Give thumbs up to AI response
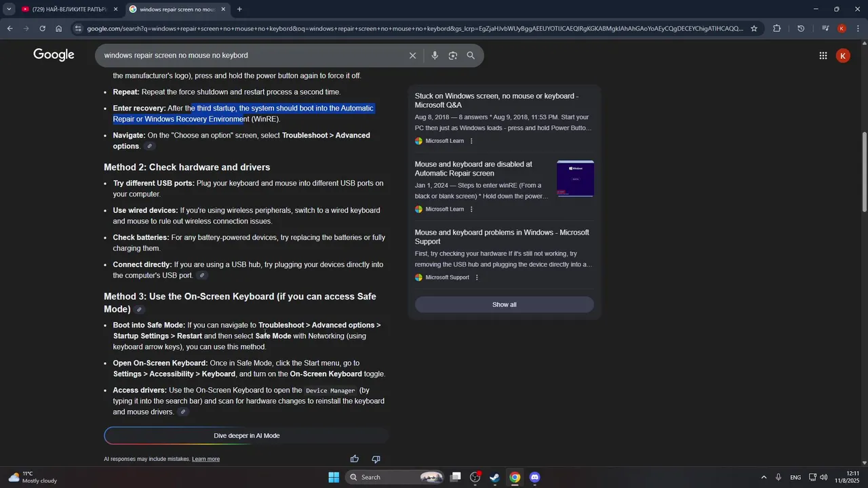The height and width of the screenshot is (488, 868). [355, 459]
